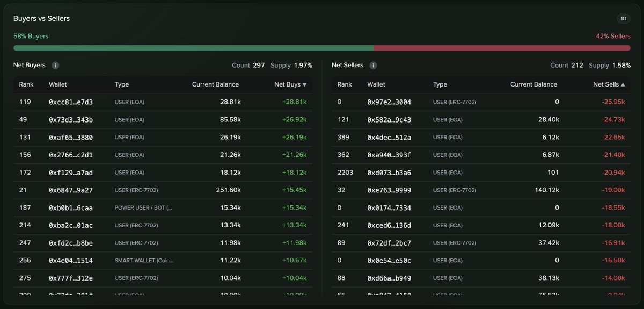Open seller wallet 0xa940…393f

389,155
